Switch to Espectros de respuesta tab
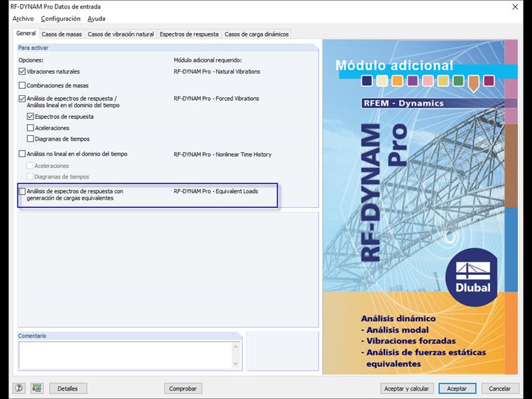532x399 pixels. coord(189,34)
